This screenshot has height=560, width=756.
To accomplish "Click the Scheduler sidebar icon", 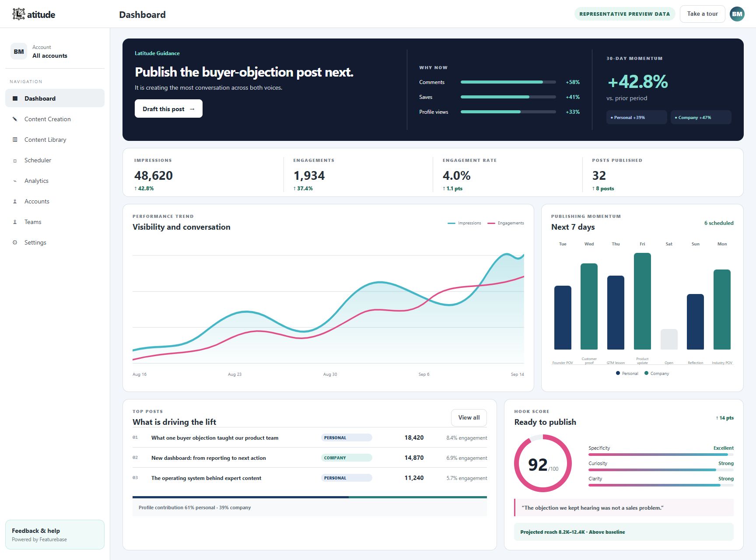I will 15,160.
